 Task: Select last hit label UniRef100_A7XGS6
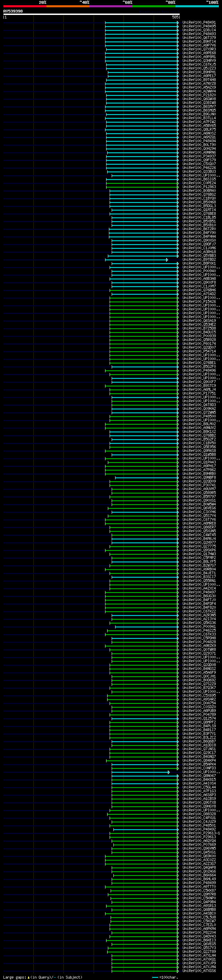199,971
